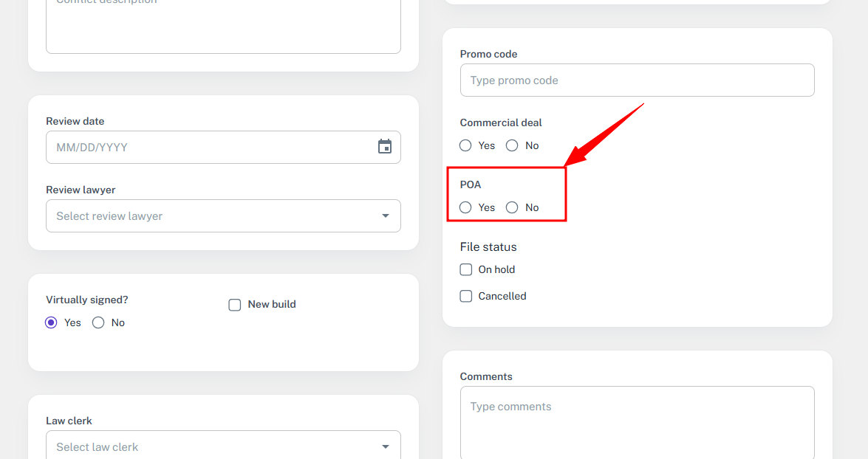The width and height of the screenshot is (868, 459).
Task: Select Yes for Virtually signed
Action: 51,322
